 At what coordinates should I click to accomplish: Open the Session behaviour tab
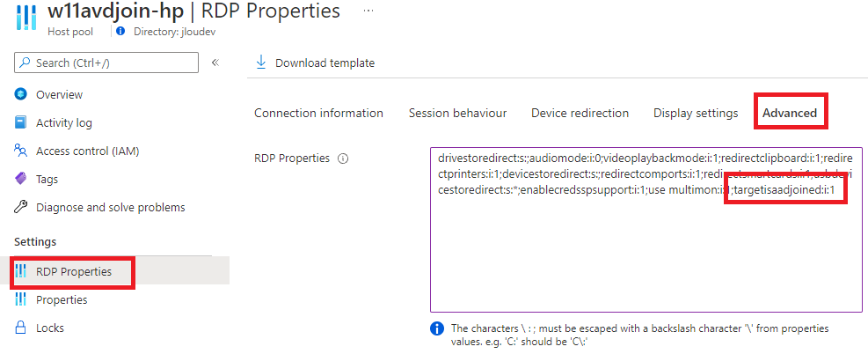click(x=458, y=113)
